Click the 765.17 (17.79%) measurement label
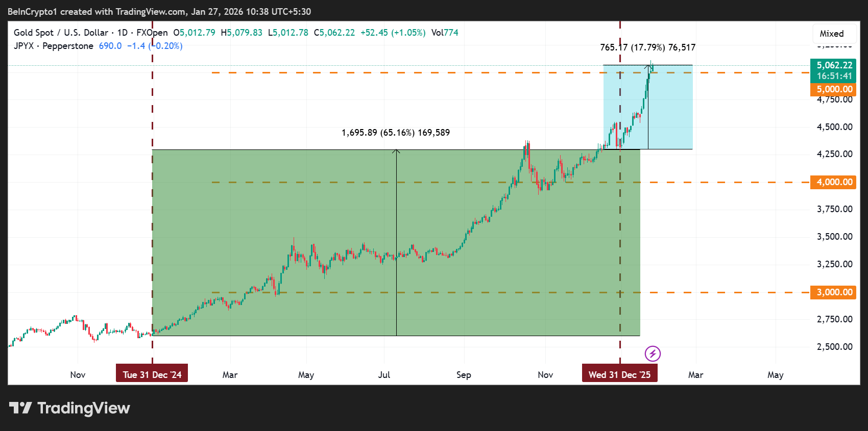Screen dimensions: 868x431 pyautogui.click(x=647, y=47)
